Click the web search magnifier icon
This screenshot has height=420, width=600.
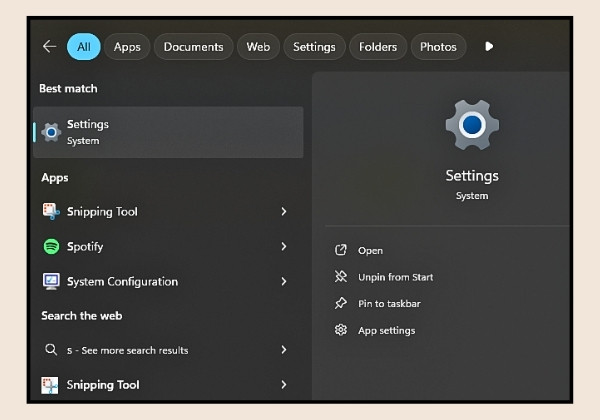click(x=51, y=350)
